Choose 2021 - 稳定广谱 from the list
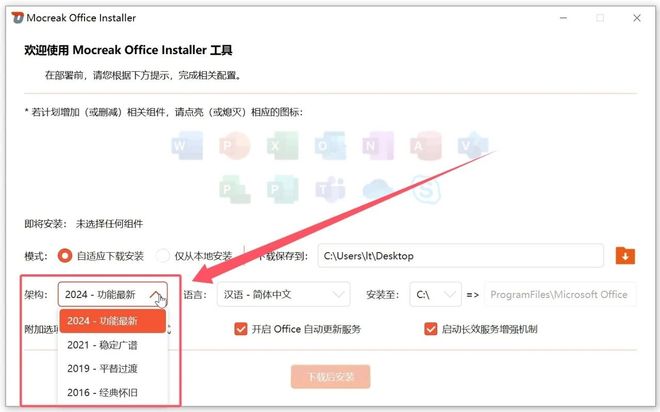660x412 pixels. point(112,345)
